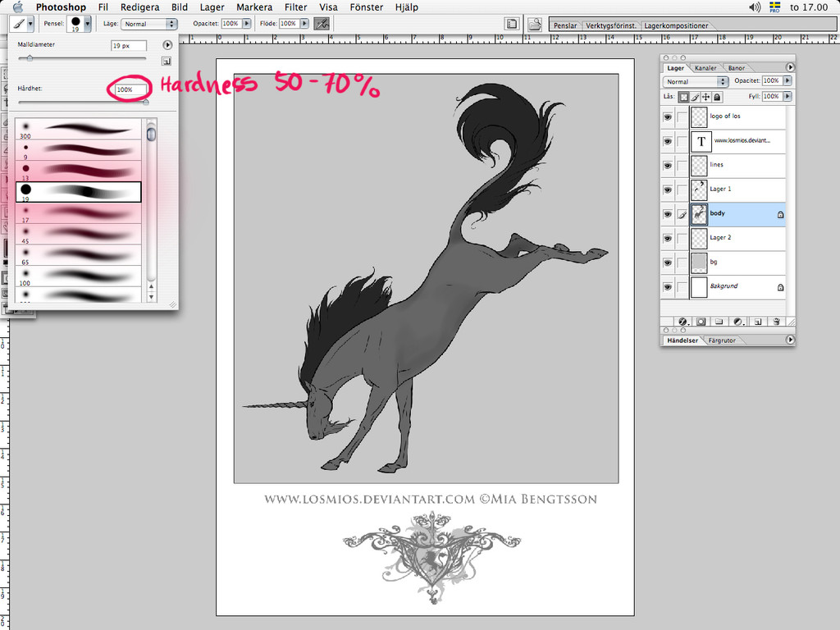Lock all with padlock icon

(717, 97)
